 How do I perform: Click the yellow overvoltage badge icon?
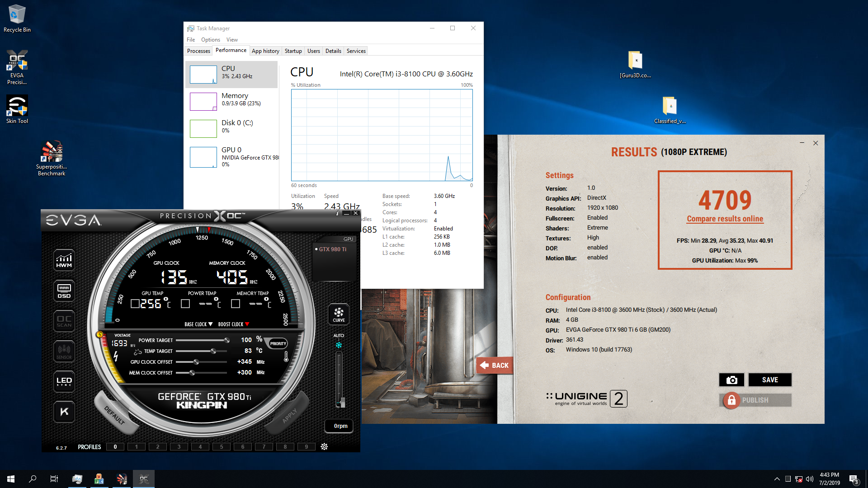click(x=100, y=335)
